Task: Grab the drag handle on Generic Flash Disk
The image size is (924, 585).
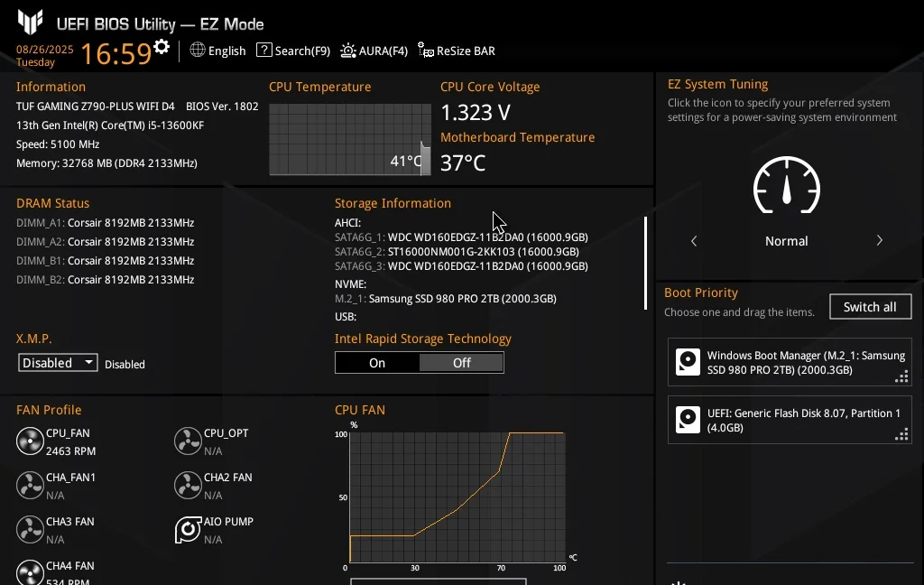Action: click(901, 434)
